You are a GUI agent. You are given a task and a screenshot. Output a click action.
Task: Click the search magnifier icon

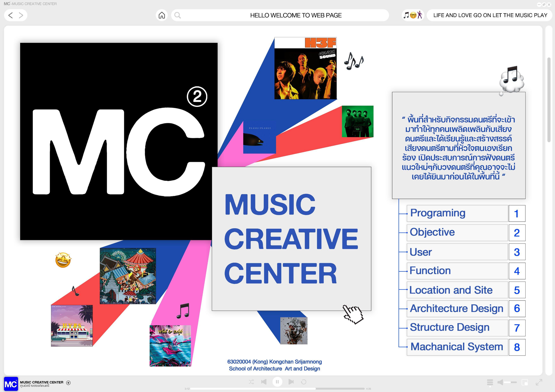coord(178,15)
